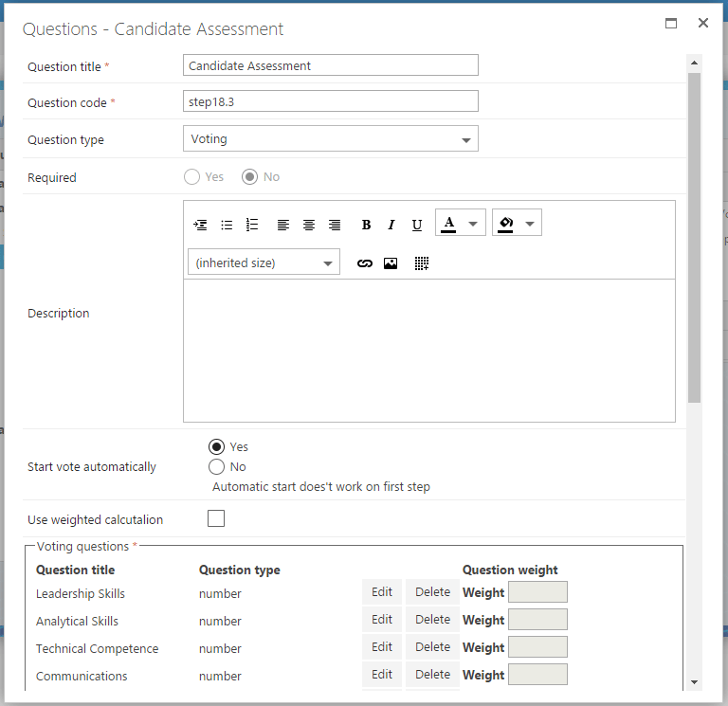Click the Leadership Skills weight field

(x=537, y=592)
